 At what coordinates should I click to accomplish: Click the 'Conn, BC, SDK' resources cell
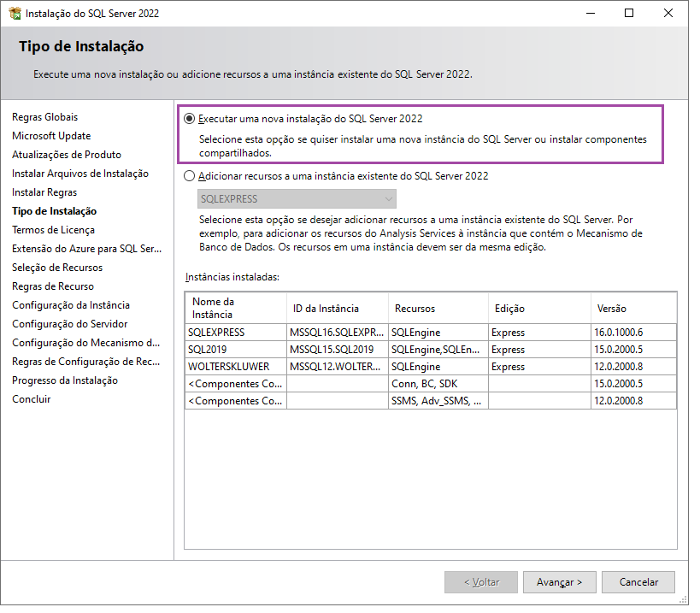pos(438,384)
